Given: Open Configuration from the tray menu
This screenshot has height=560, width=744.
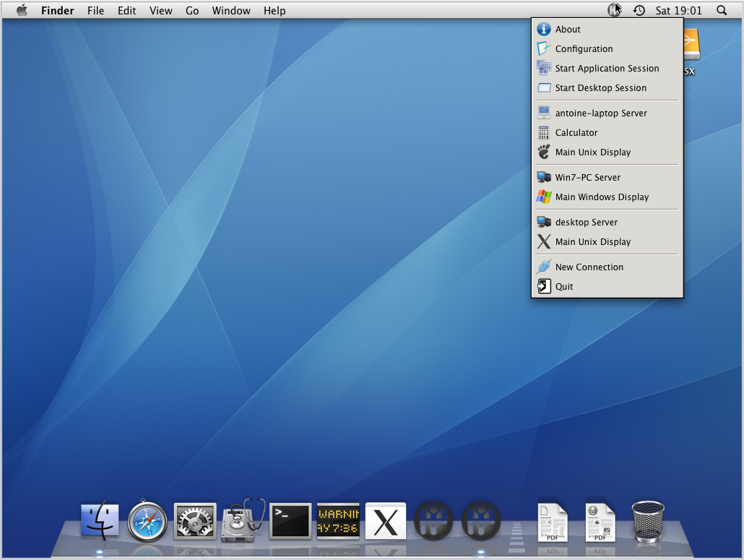Looking at the screenshot, I should (607, 49).
